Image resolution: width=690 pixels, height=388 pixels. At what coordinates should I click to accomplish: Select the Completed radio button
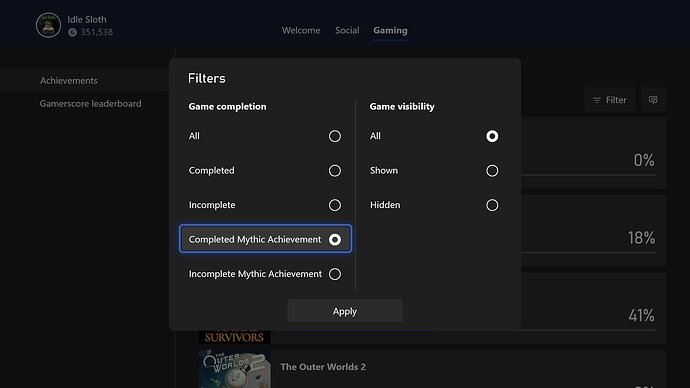(x=334, y=171)
